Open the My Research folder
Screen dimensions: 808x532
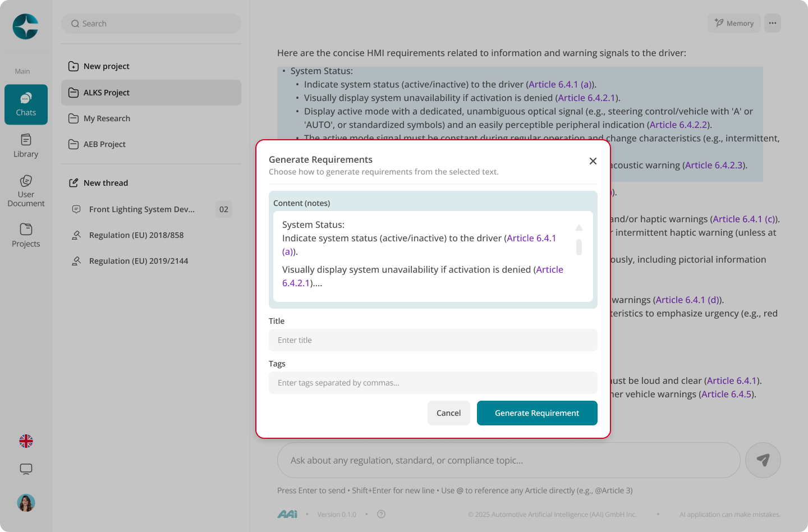pyautogui.click(x=151, y=118)
